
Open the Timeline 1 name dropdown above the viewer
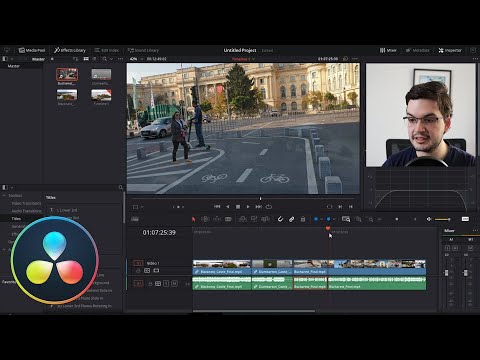[x=243, y=59]
